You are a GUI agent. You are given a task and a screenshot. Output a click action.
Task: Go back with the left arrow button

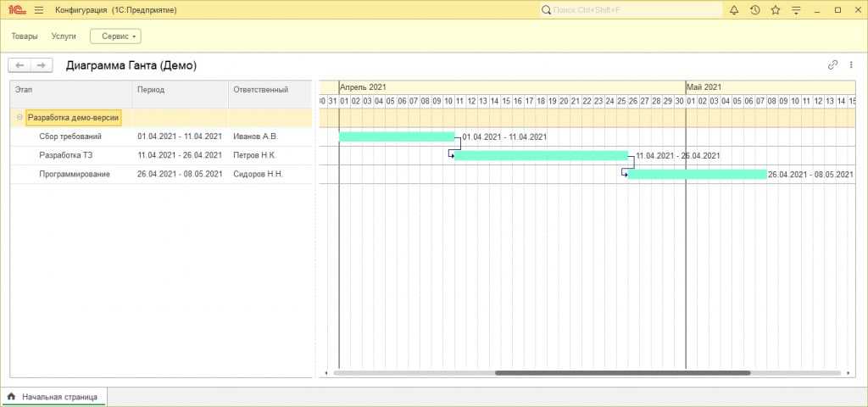point(19,65)
